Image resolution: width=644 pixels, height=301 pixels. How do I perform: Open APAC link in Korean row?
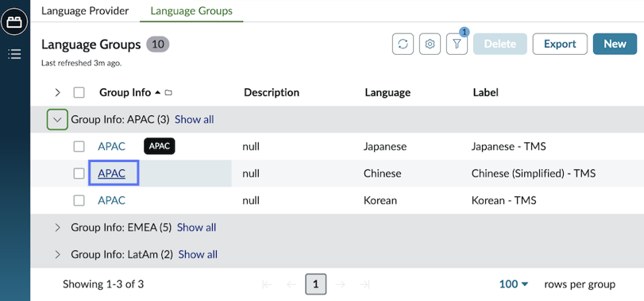coord(111,201)
